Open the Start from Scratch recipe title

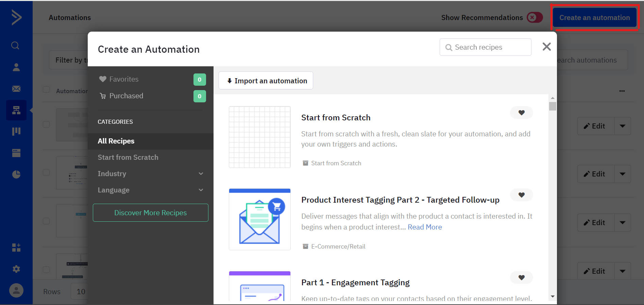point(336,118)
